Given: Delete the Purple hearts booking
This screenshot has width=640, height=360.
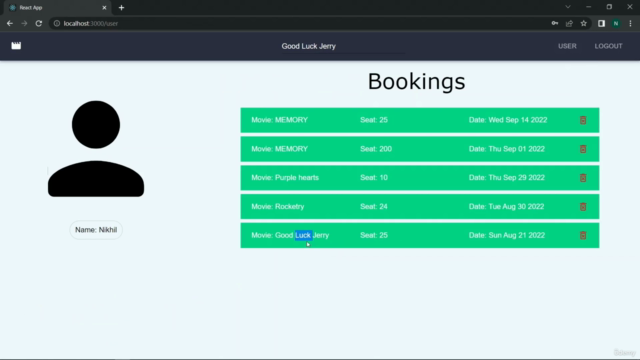Looking at the screenshot, I should point(583,178).
